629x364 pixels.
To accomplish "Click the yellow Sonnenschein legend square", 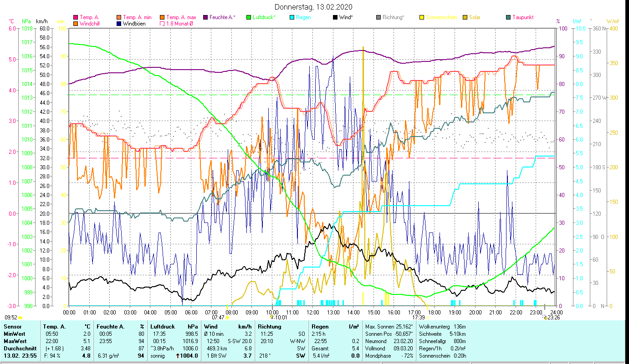I will (x=422, y=17).
